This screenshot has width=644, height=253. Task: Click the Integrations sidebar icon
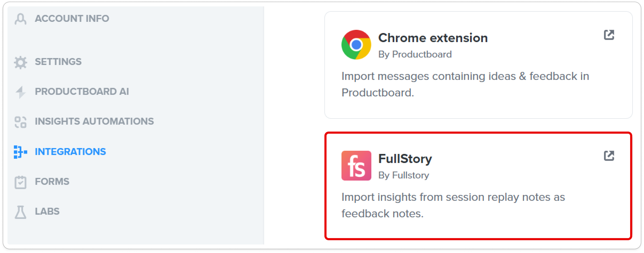pos(21,152)
